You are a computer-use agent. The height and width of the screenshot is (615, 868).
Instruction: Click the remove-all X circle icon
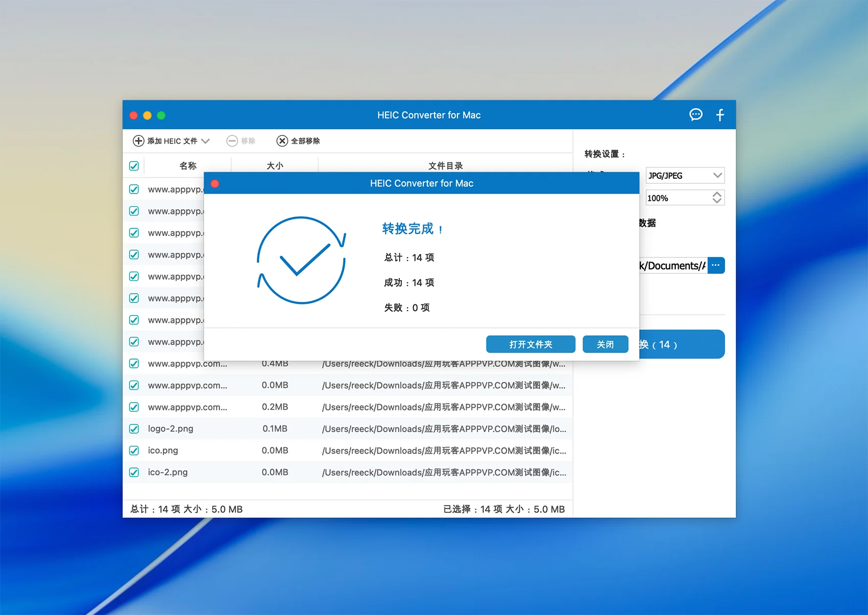[x=282, y=141]
